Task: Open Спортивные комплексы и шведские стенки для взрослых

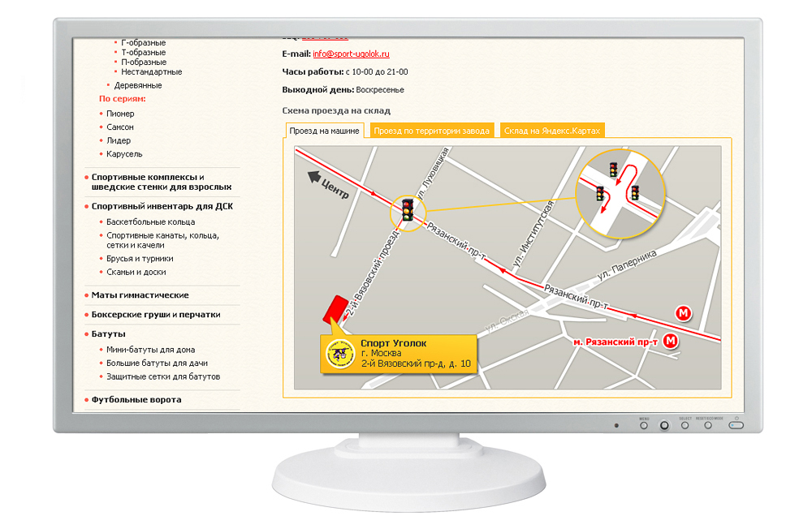Action: click(x=161, y=183)
